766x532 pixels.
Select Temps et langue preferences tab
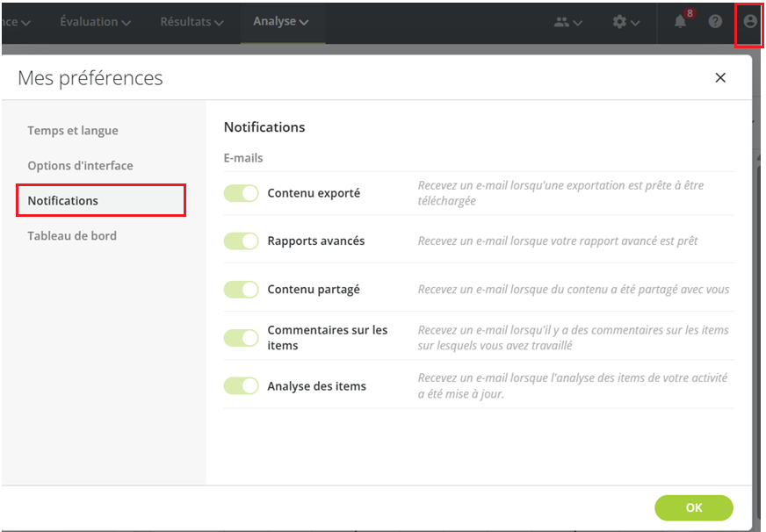coord(73,130)
